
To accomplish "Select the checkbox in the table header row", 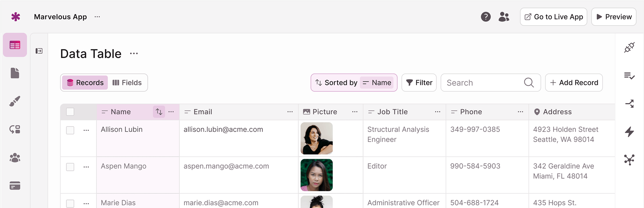I will point(70,112).
